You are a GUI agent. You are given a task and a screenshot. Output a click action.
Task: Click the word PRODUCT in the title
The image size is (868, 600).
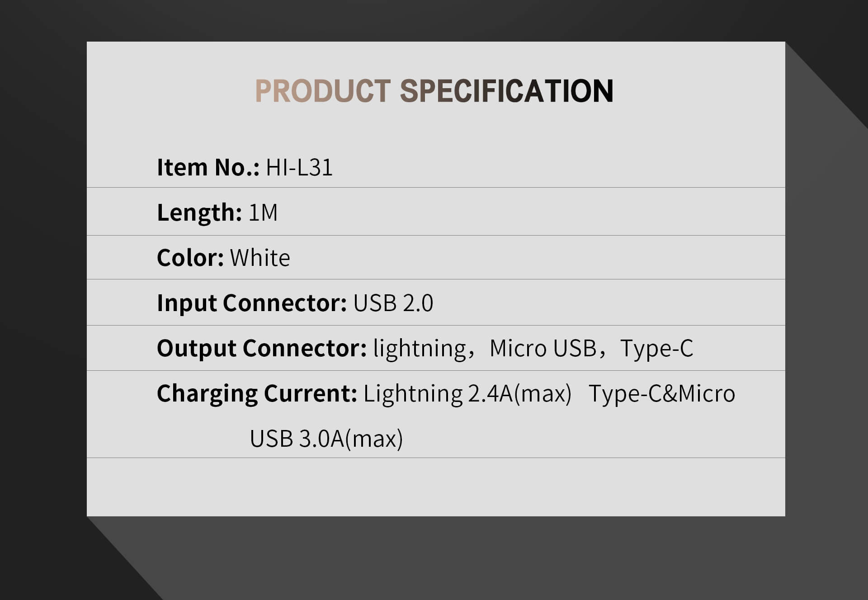pyautogui.click(x=323, y=91)
